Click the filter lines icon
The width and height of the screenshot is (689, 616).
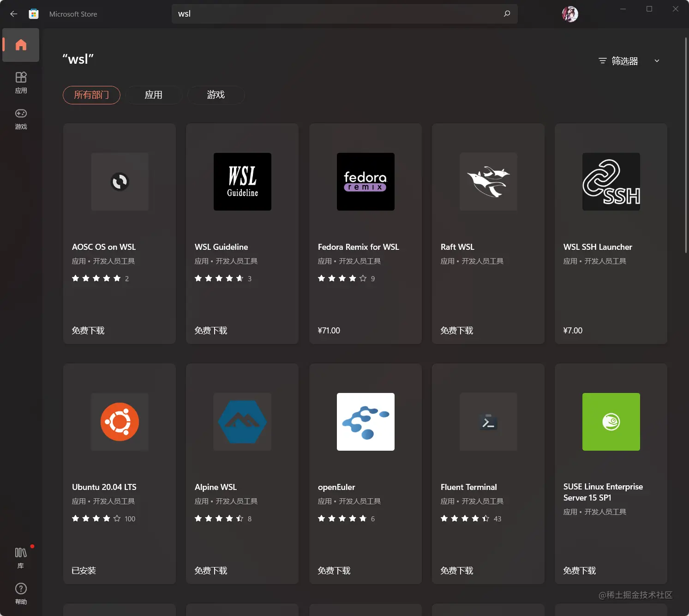coord(602,61)
